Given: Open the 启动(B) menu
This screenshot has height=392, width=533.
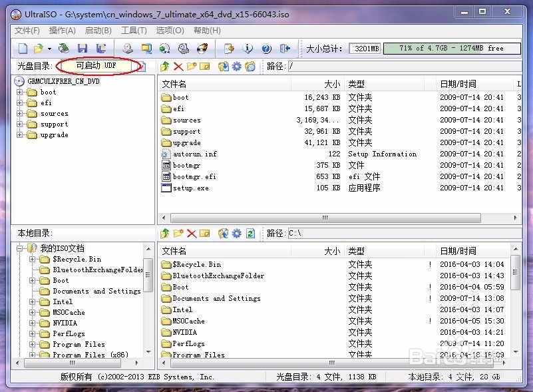Looking at the screenshot, I should click(x=98, y=31).
